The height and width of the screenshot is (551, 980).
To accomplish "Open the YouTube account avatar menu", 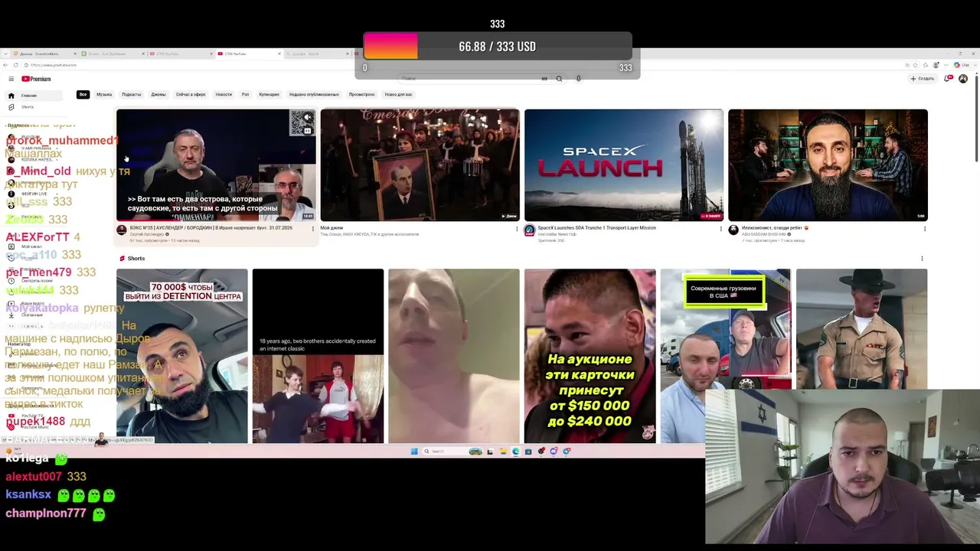I will tap(963, 79).
